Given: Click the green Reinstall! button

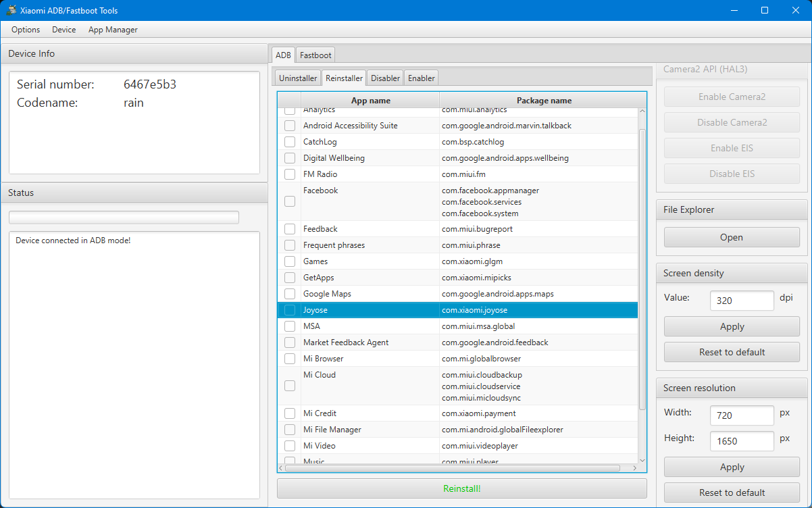Looking at the screenshot, I should [x=462, y=488].
